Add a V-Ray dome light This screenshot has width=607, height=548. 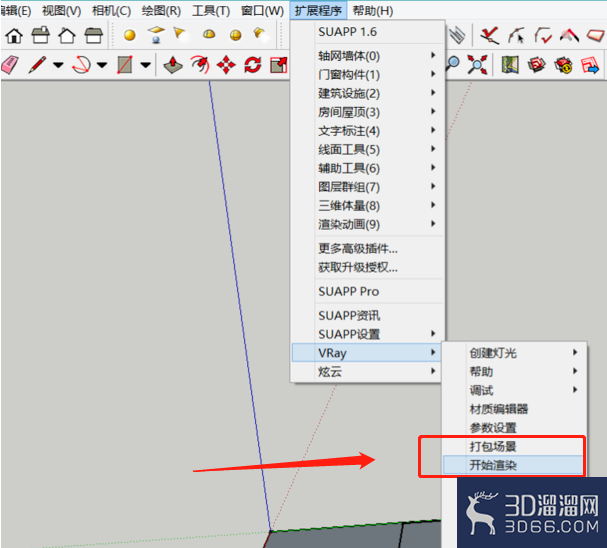click(209, 35)
